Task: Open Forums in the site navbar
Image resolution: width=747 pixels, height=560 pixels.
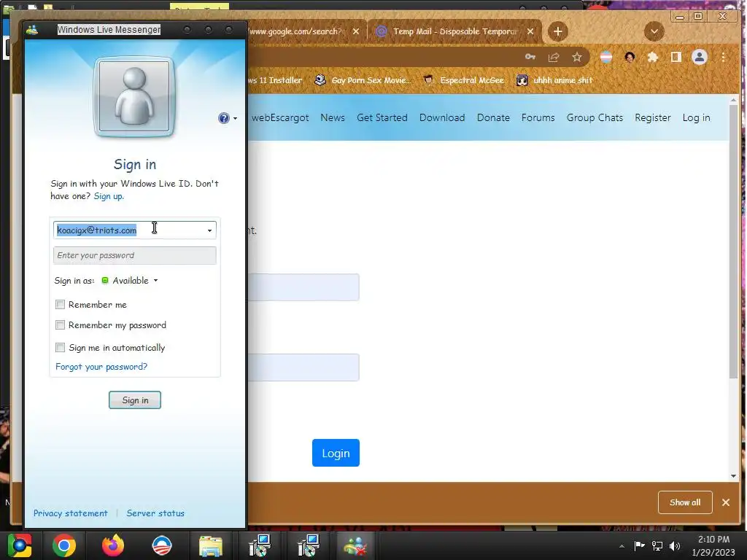Action: click(x=538, y=117)
